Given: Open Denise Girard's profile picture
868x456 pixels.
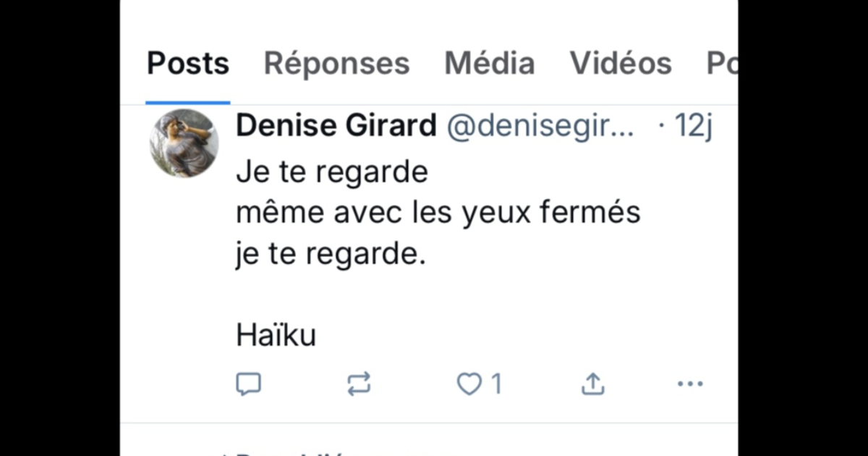Looking at the screenshot, I should (184, 143).
